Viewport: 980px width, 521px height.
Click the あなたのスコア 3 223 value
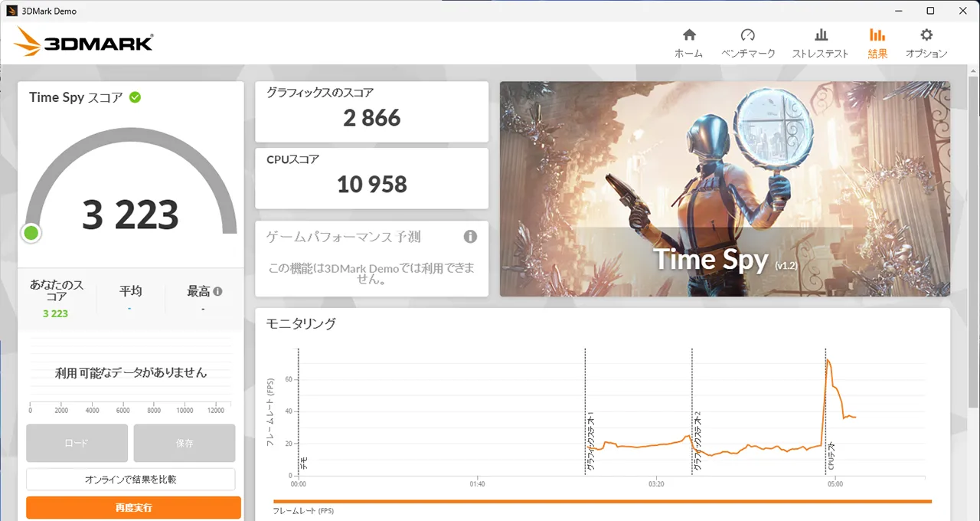click(x=55, y=313)
